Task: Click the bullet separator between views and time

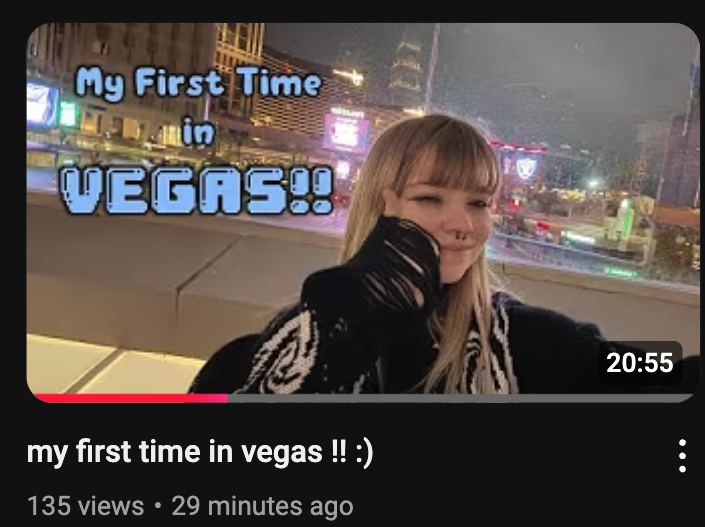Action: (x=157, y=506)
